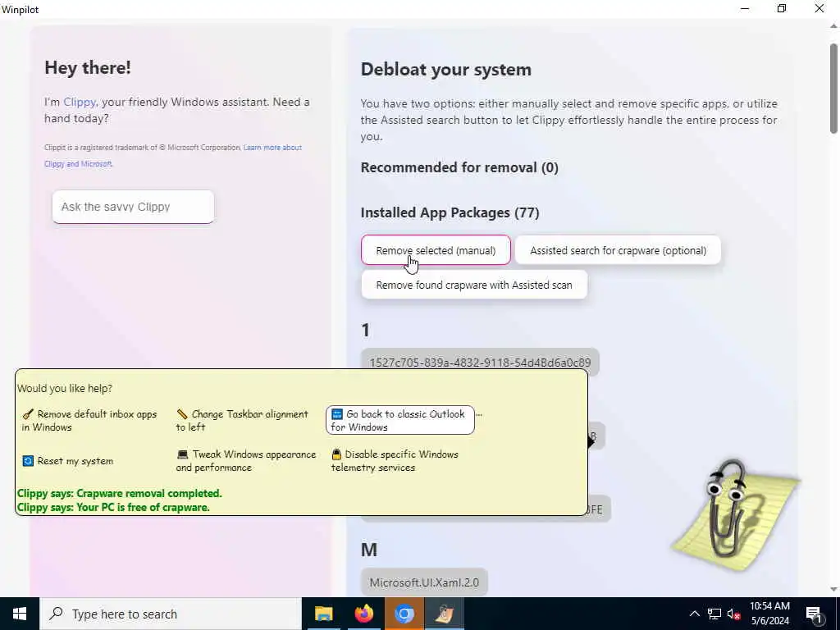This screenshot has height=630, width=840.
Task: Click the search magnifier in the taskbar
Action: (x=57, y=614)
